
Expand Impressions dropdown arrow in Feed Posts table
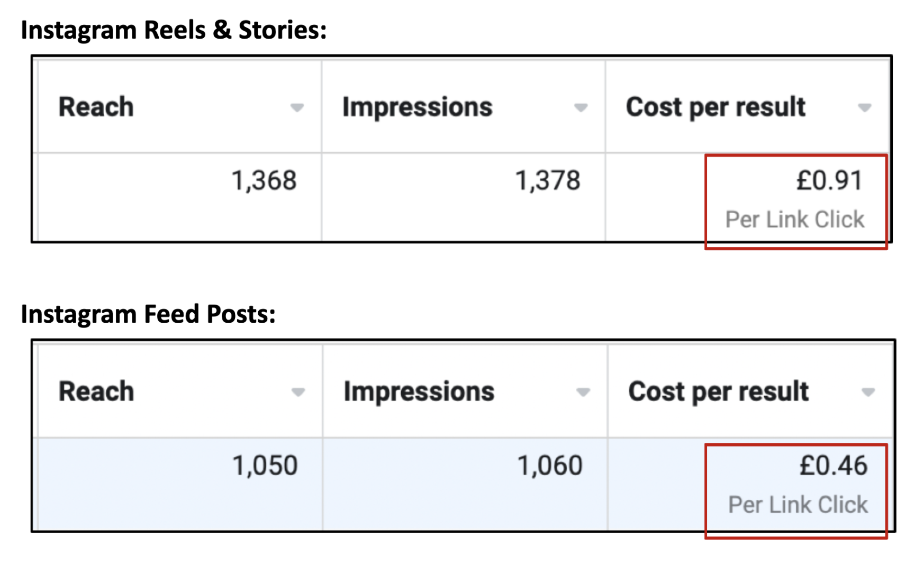click(x=583, y=392)
